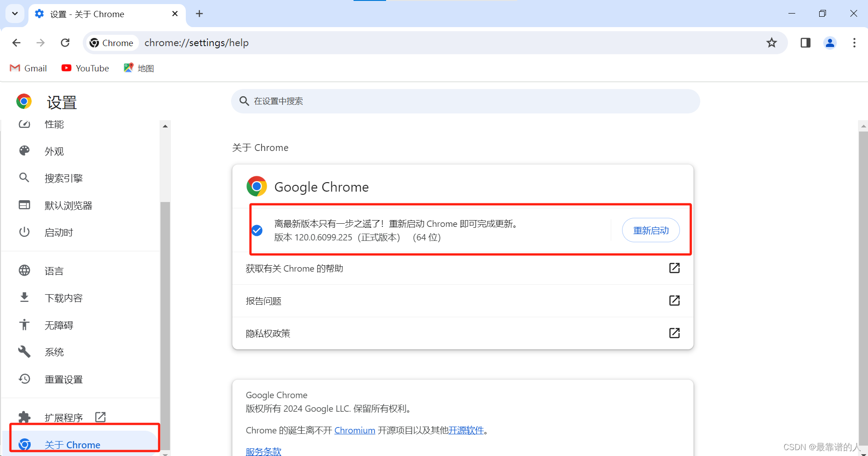This screenshot has height=456, width=868.
Task: Close the 设置 - 关于 Chrome tab
Action: pos(175,14)
